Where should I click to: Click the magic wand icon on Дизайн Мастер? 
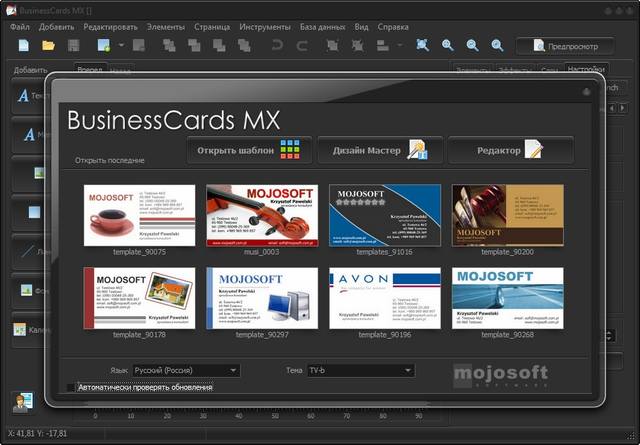[x=417, y=150]
